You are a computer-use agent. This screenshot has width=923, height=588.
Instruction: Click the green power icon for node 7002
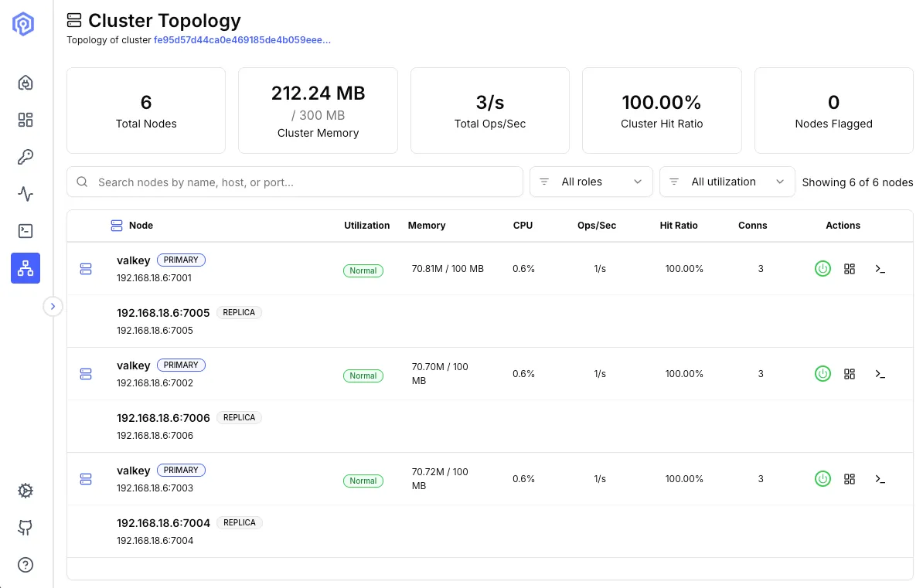coord(823,374)
